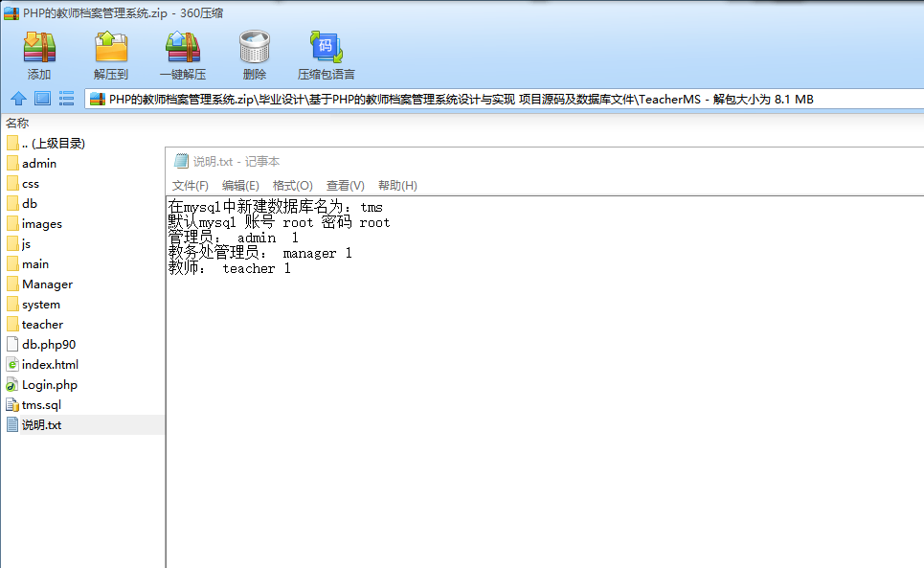Click the Notepad icon in the 说明.txt title bar
The width and height of the screenshot is (924, 568).
pos(181,161)
